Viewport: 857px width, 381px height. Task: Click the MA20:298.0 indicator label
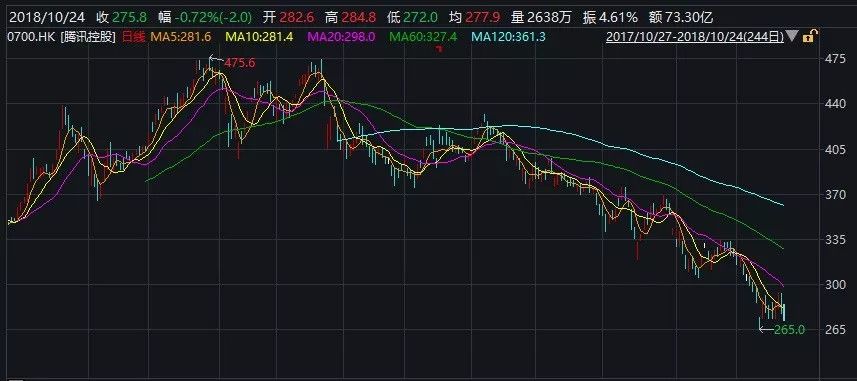(341, 37)
